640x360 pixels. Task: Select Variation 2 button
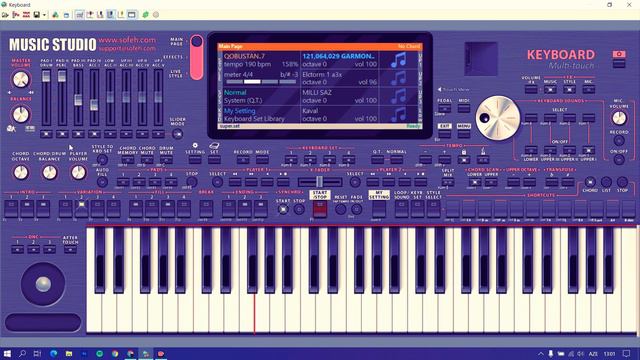81,209
